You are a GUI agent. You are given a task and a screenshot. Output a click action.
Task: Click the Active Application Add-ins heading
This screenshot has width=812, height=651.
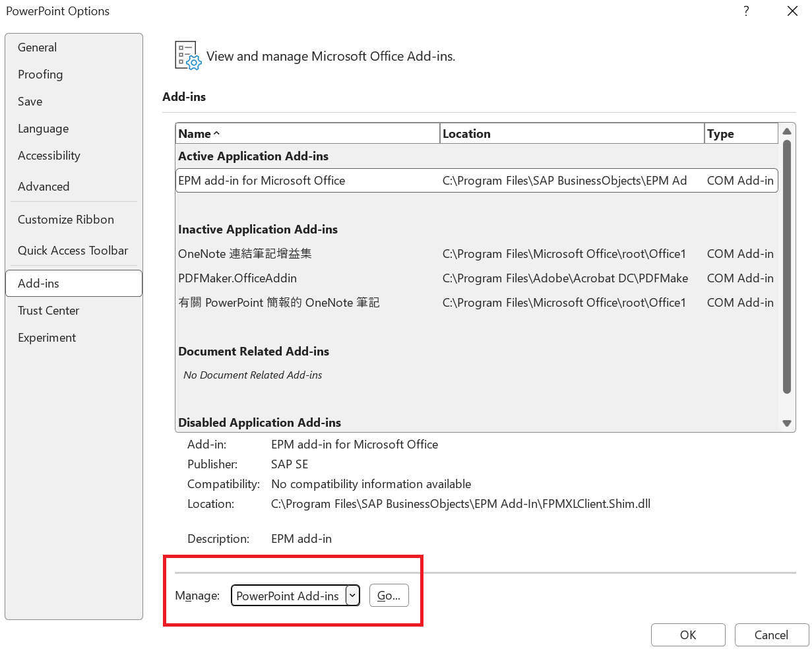click(253, 156)
